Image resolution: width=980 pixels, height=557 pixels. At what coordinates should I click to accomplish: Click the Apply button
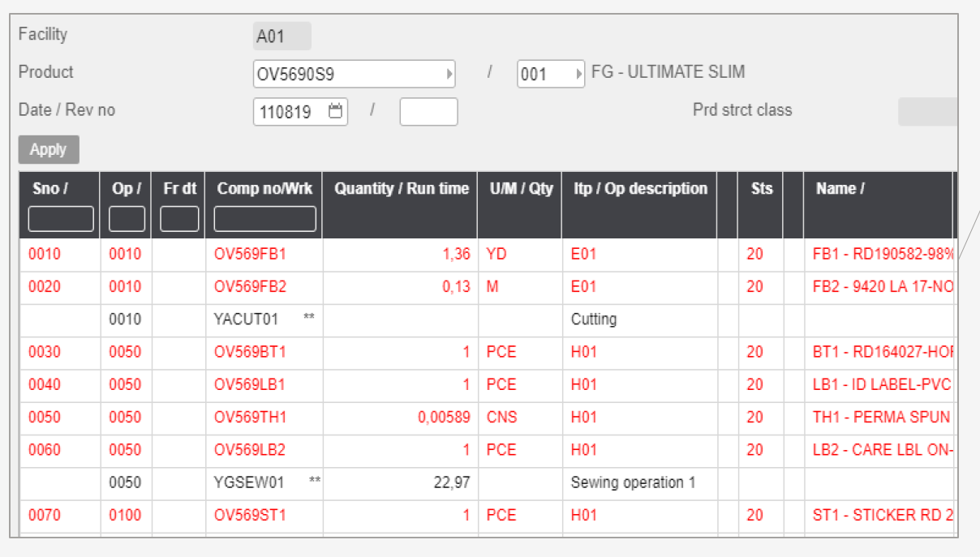pyautogui.click(x=49, y=150)
